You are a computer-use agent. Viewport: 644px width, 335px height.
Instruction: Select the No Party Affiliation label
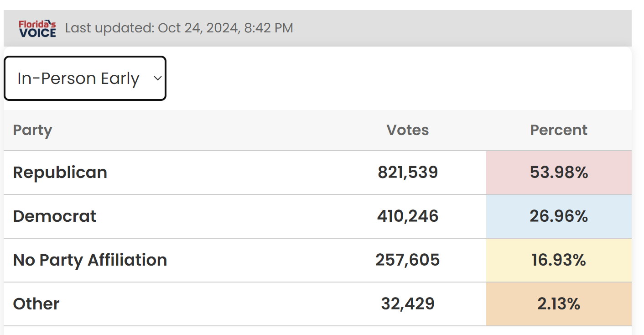point(90,260)
